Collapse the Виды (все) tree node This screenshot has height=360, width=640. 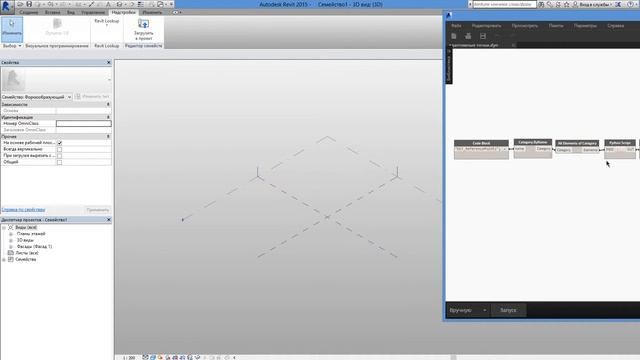tap(4, 228)
